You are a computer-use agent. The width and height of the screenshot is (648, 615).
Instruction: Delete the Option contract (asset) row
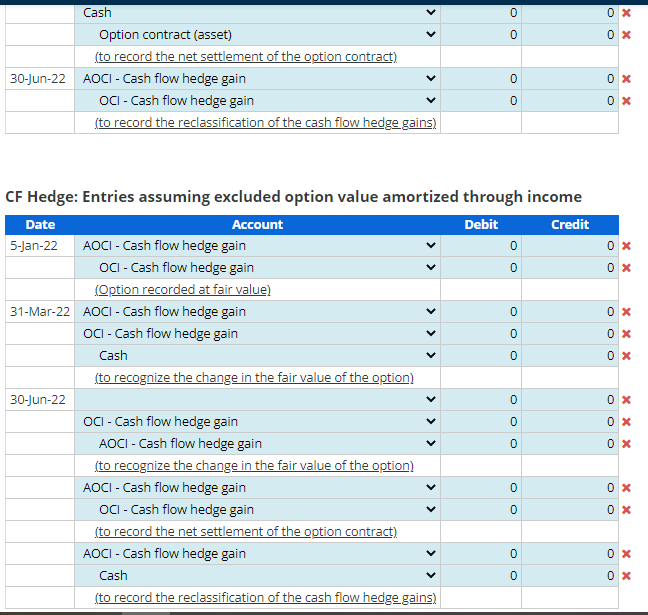(x=626, y=35)
